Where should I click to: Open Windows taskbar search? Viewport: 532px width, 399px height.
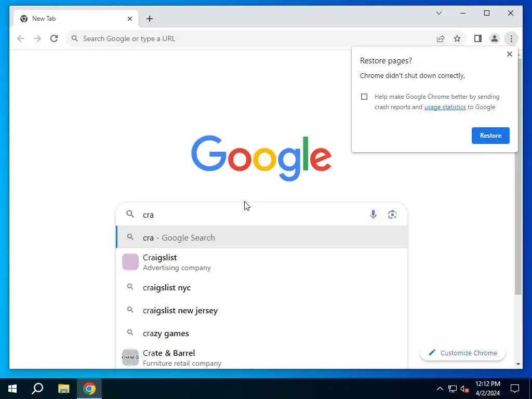coord(37,389)
